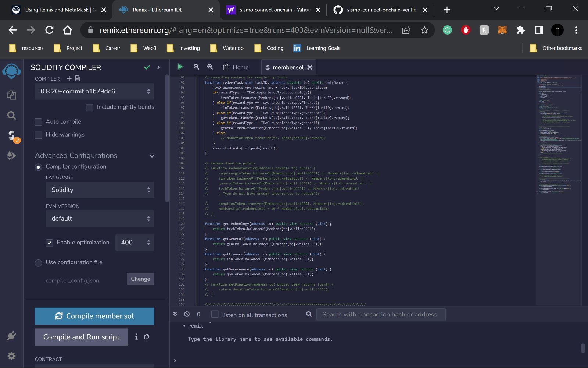Show Compile and Run script info icon

point(136,337)
